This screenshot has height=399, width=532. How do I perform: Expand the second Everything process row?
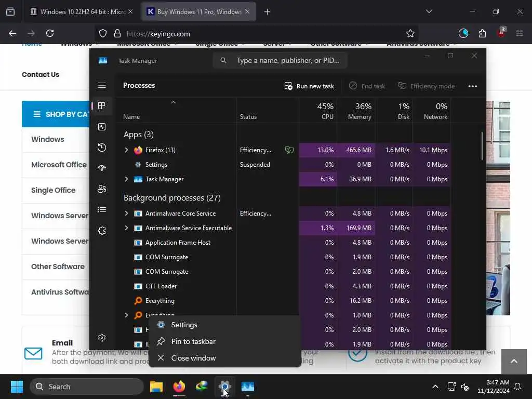coord(127,315)
